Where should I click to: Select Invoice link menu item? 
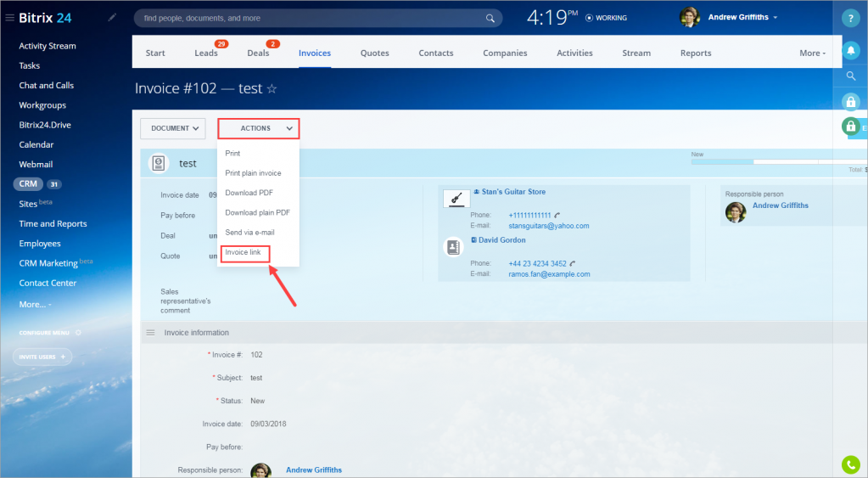(x=243, y=252)
